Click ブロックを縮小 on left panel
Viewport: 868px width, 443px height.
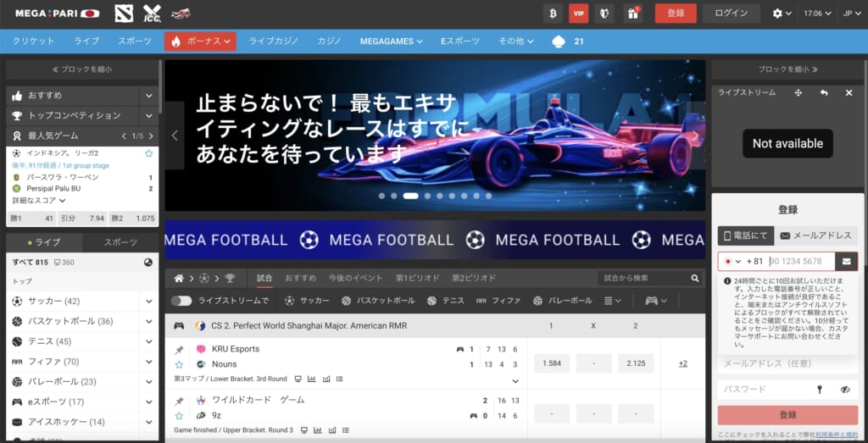point(82,69)
